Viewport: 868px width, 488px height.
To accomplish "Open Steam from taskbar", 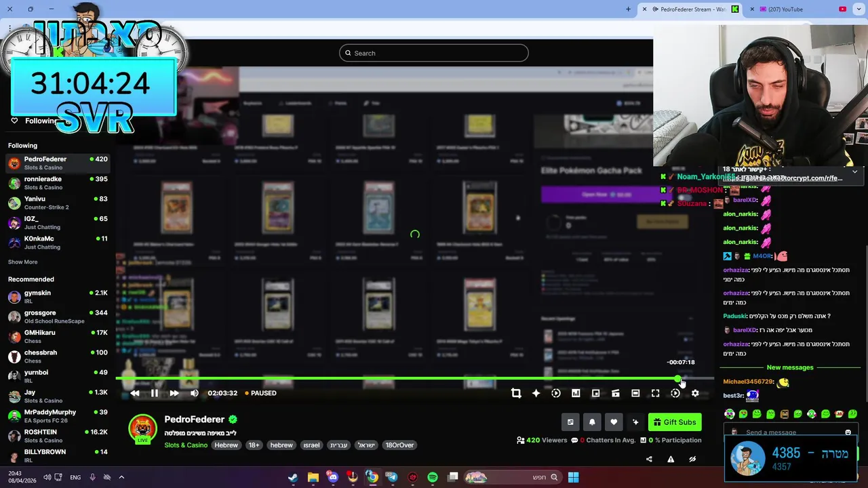I will tap(293, 477).
